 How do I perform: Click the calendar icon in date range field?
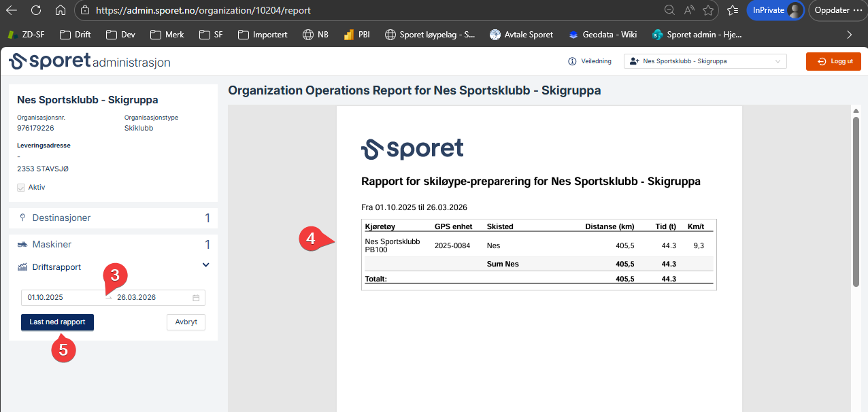(x=196, y=298)
